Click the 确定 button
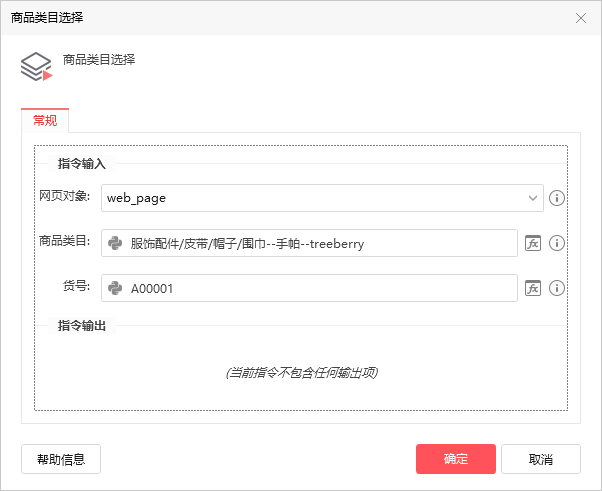Screen dimensions: 602x491 tap(456, 459)
